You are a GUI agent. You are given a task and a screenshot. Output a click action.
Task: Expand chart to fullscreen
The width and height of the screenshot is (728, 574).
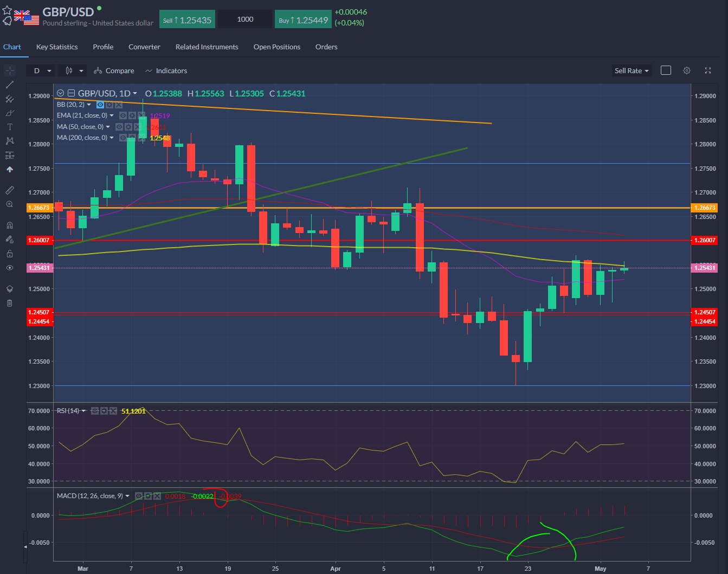click(x=707, y=70)
